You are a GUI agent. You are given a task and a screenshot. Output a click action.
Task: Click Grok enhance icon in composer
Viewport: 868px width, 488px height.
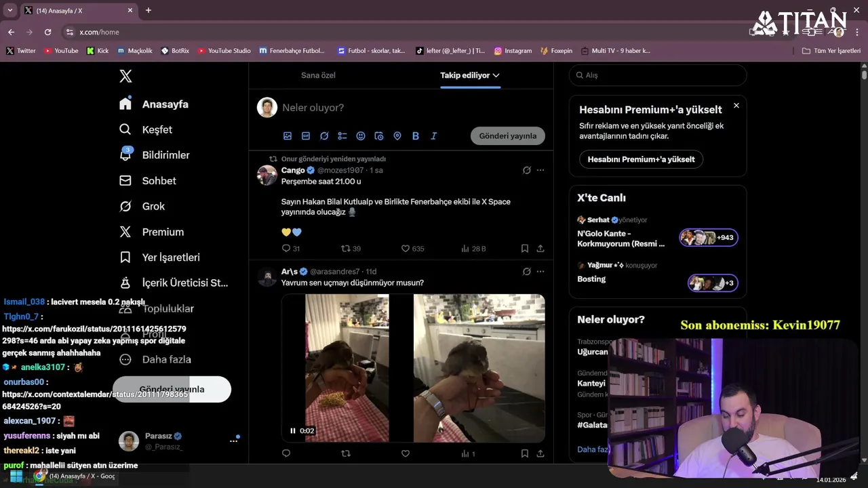pyautogui.click(x=324, y=136)
